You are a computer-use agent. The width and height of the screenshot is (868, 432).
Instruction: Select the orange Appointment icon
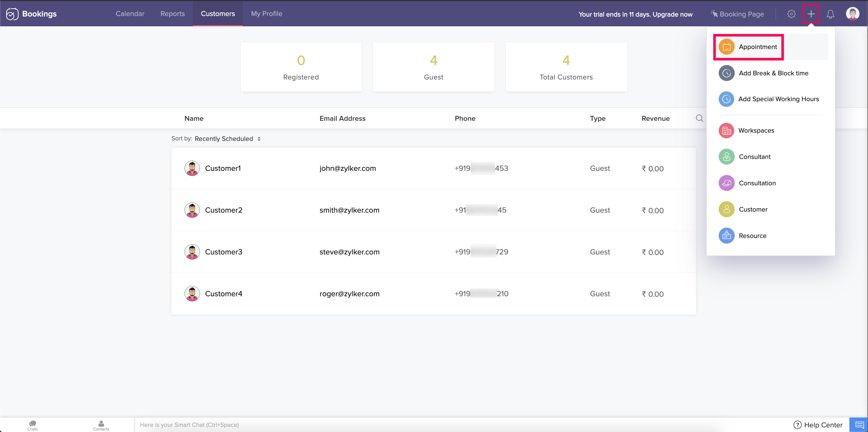coord(726,47)
